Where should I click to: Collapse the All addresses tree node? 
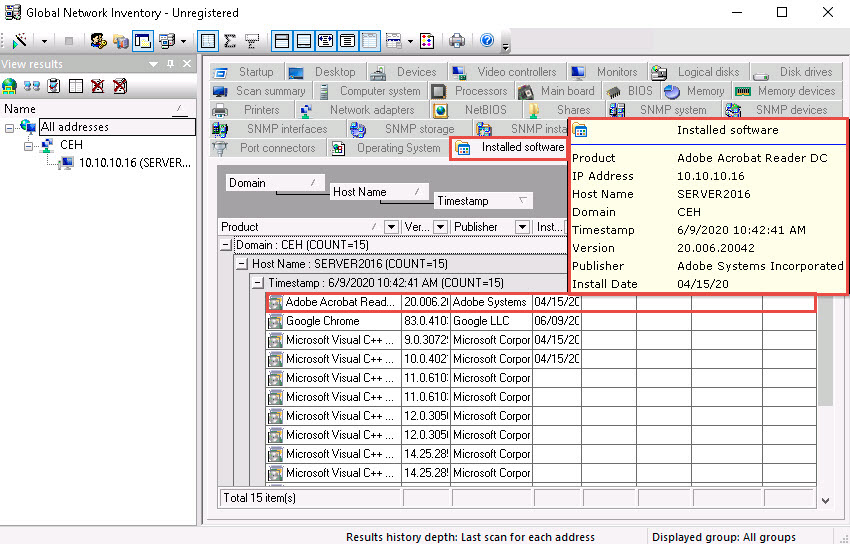point(9,128)
